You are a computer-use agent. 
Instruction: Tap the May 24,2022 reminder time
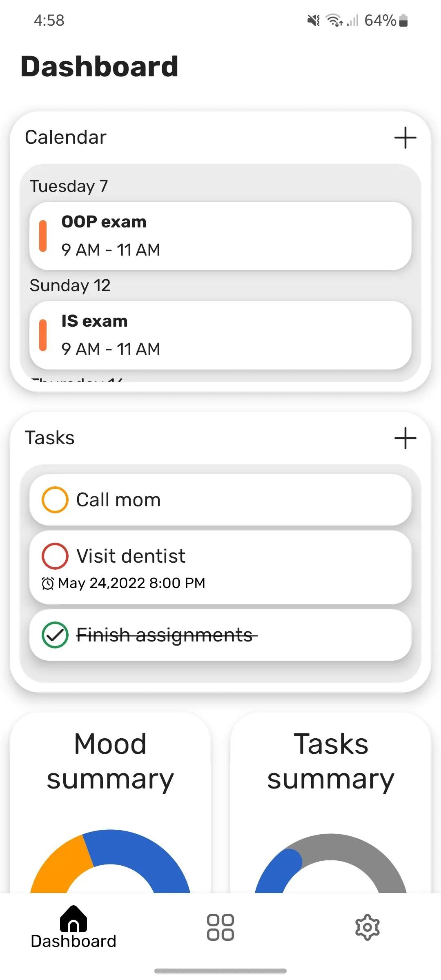131,584
